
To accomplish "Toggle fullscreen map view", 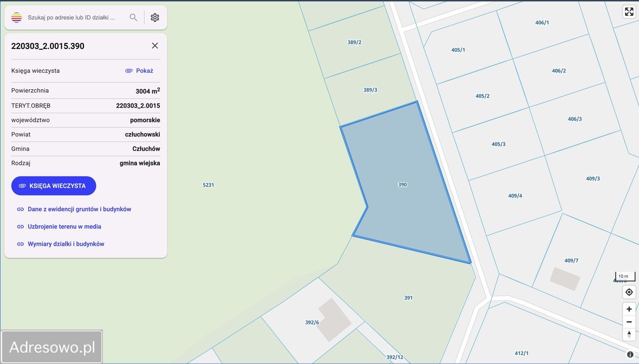I will coord(629,11).
